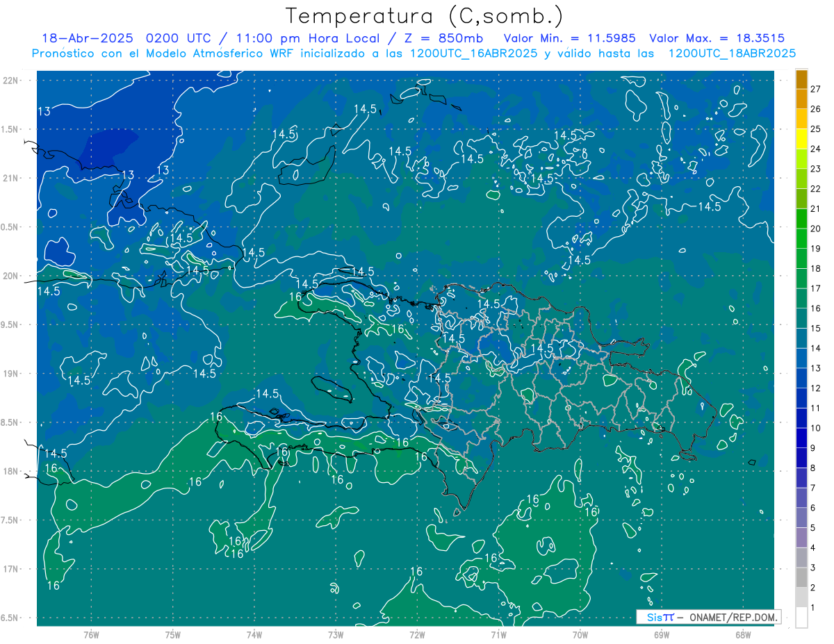Click the title "Temperatura (C,somb.)"

coord(424,16)
